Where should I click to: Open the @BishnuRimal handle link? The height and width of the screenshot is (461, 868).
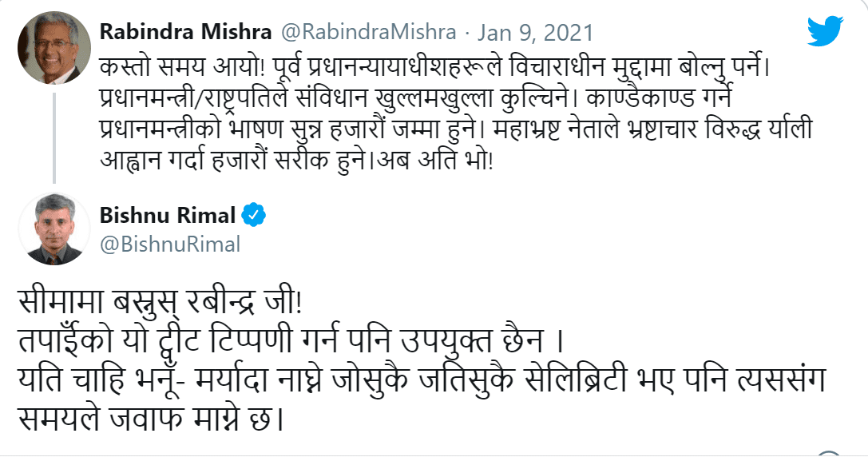click(169, 244)
